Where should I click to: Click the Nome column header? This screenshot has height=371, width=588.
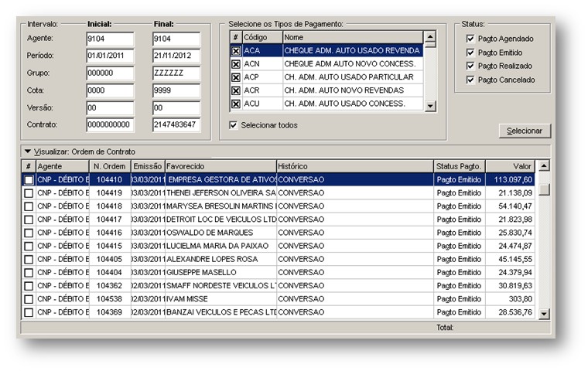tap(353, 37)
